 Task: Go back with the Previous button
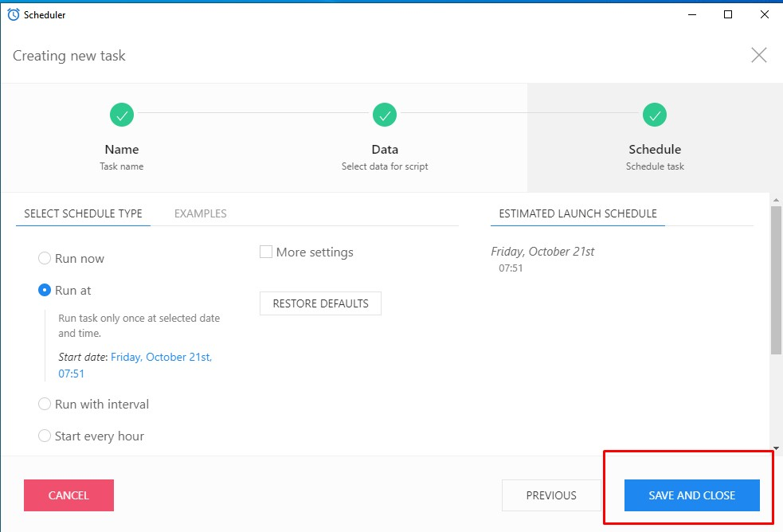click(x=551, y=495)
